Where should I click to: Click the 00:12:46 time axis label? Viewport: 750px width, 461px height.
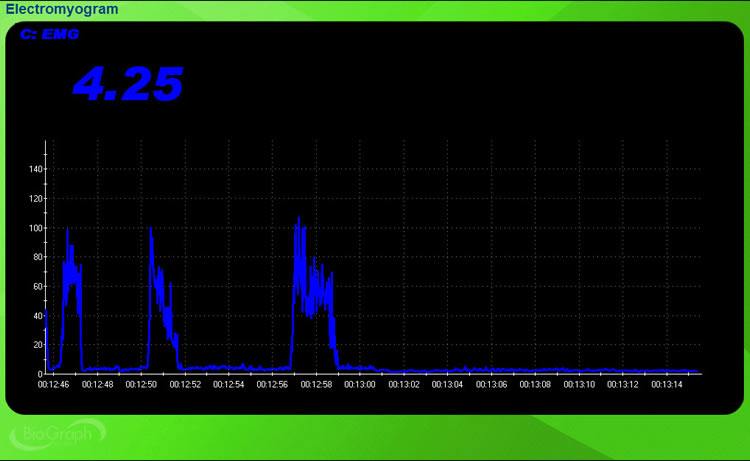[54, 384]
